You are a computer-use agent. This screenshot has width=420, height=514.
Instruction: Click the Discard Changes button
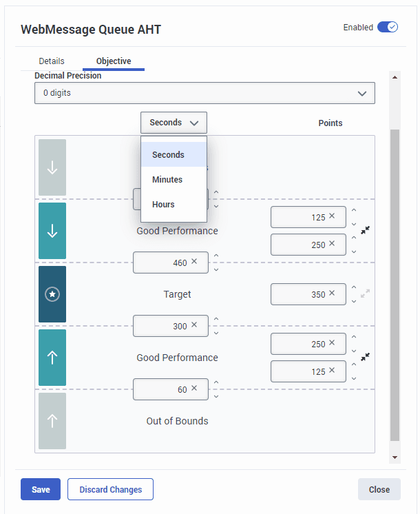(110, 489)
